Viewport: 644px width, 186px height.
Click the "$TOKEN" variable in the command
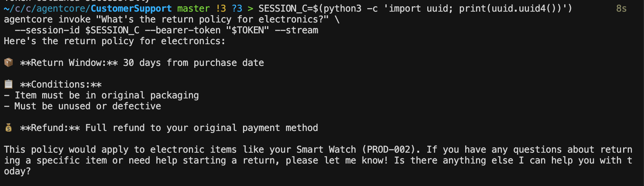pos(248,30)
